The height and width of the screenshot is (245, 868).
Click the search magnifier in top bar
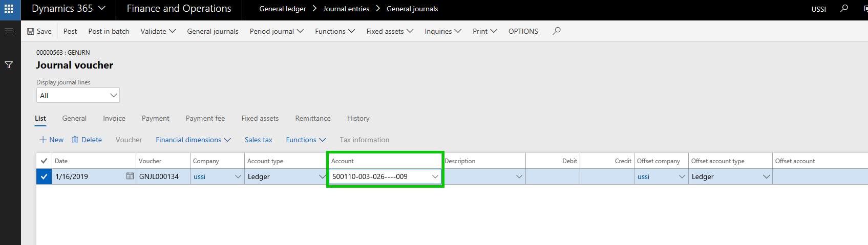click(844, 9)
